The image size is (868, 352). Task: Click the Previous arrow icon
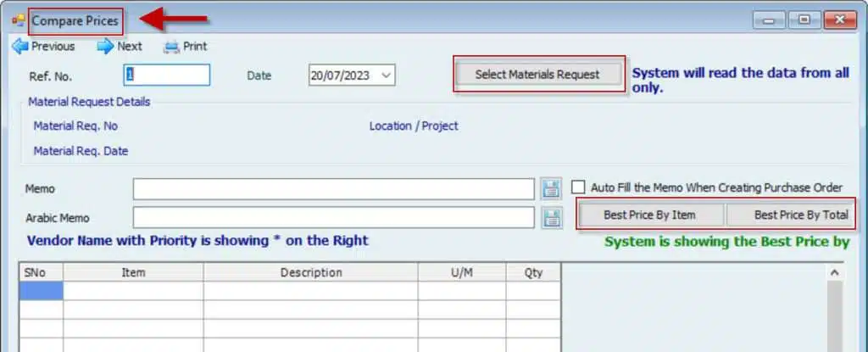pyautogui.click(x=19, y=47)
